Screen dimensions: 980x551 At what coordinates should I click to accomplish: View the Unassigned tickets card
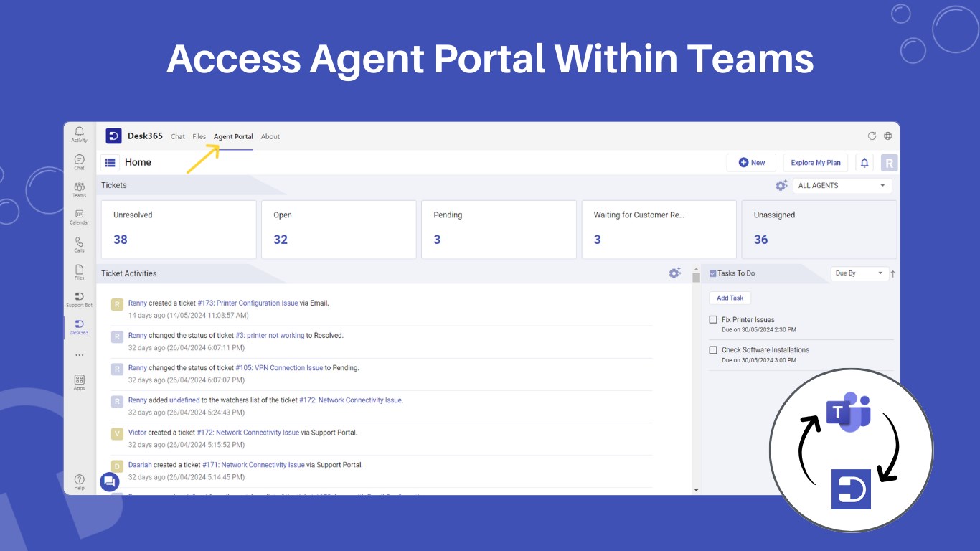pyautogui.click(x=819, y=230)
